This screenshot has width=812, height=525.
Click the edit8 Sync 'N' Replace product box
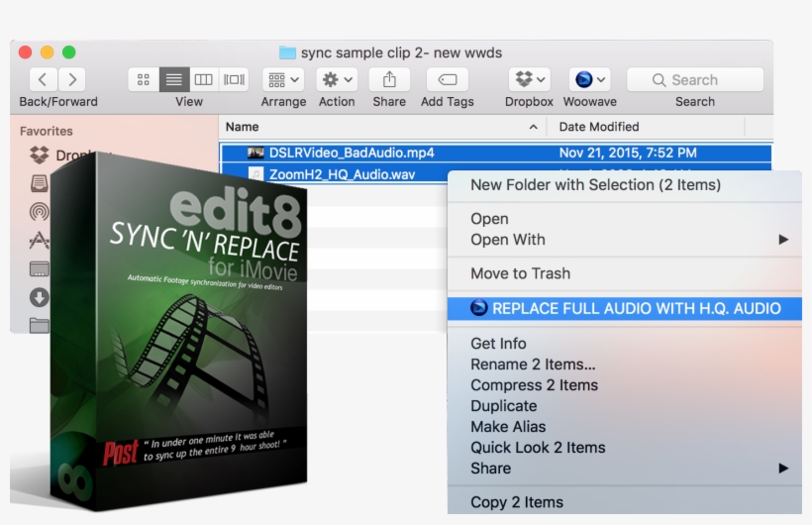[x=178, y=332]
